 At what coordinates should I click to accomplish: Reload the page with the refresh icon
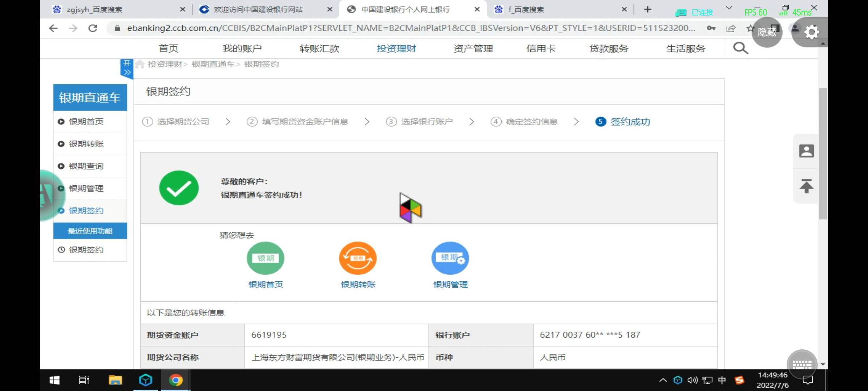[x=93, y=28]
